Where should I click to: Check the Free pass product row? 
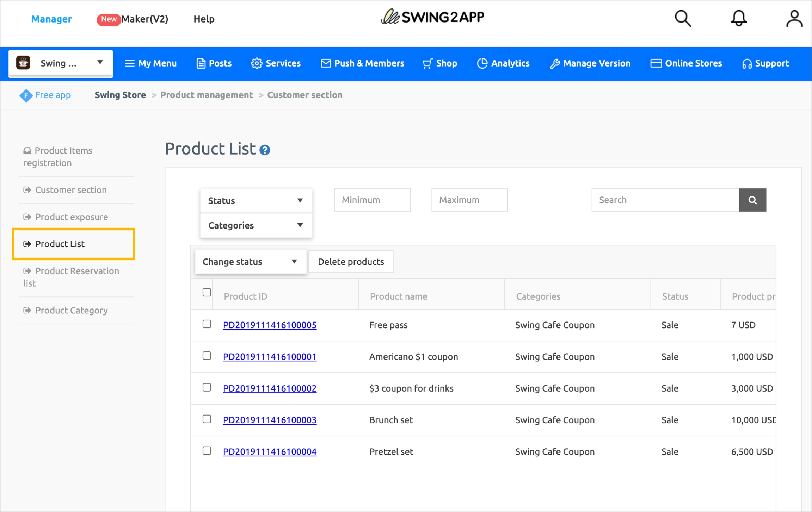207,324
